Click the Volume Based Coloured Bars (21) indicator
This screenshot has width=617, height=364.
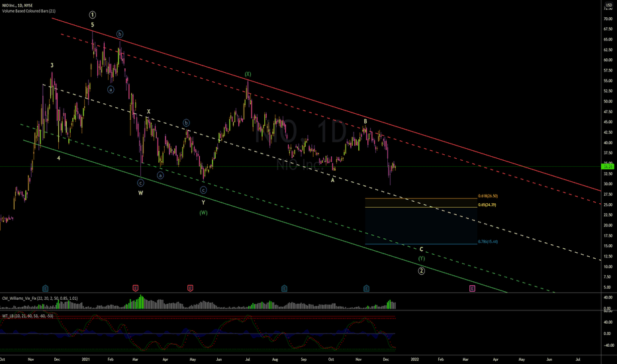pos(28,11)
